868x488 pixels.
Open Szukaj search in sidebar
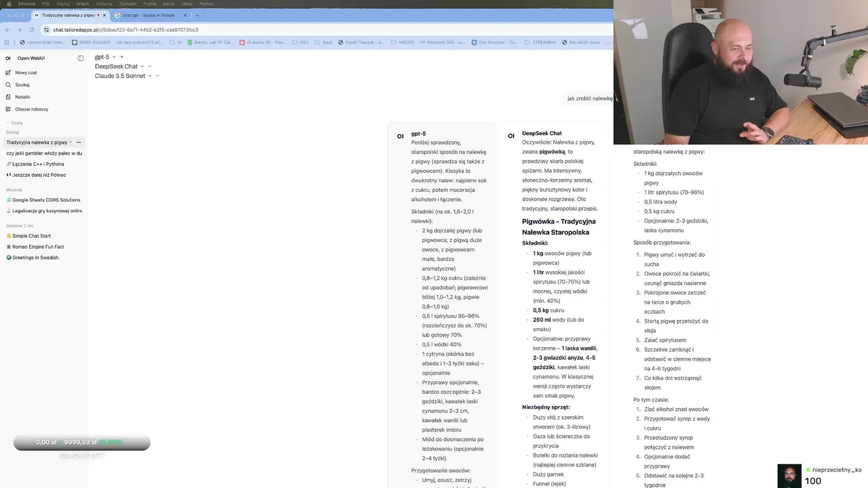coord(22,85)
